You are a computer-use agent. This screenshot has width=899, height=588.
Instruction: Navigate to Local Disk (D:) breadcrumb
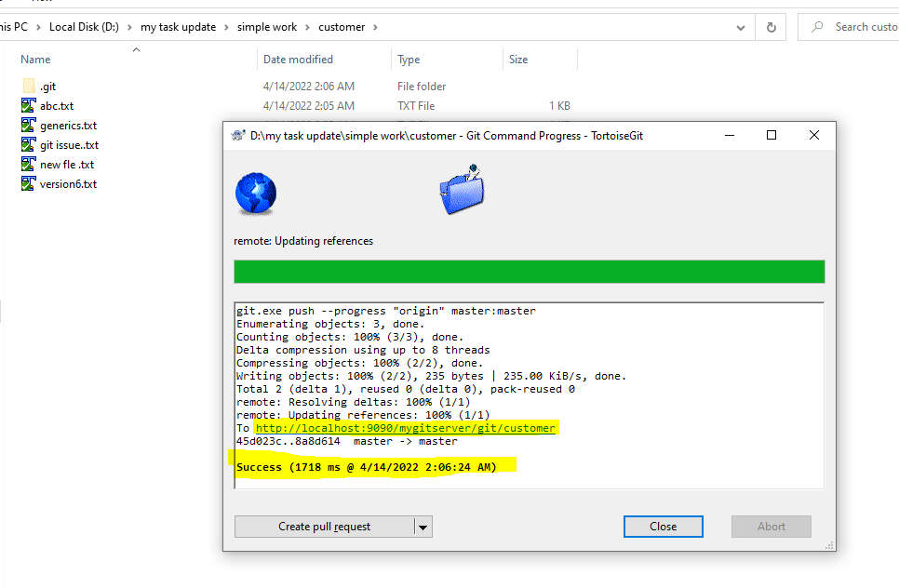pos(84,27)
